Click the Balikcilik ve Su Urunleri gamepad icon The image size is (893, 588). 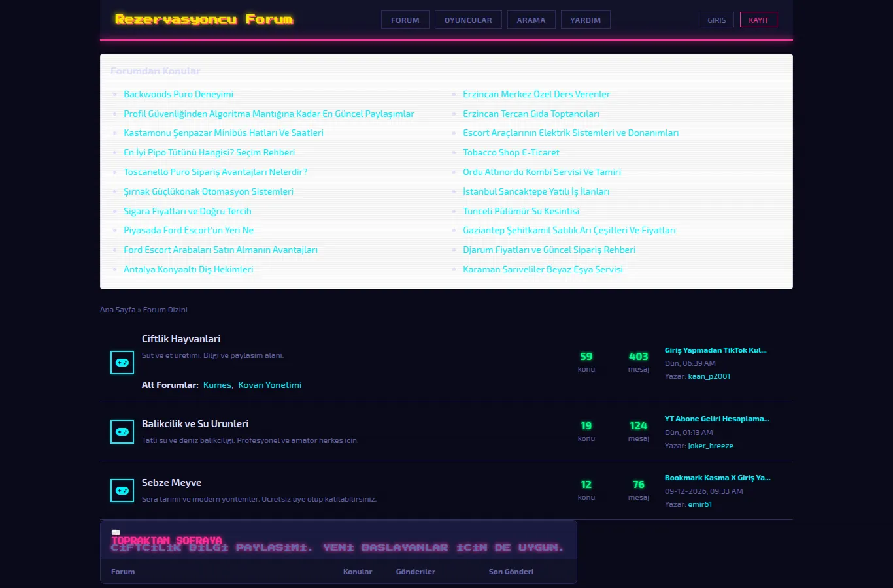[122, 432]
